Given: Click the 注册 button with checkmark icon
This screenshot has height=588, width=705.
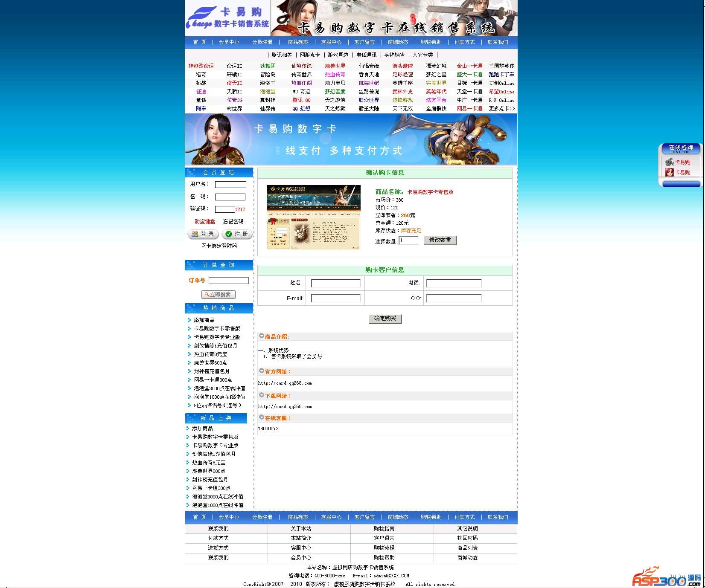Looking at the screenshot, I should (237, 234).
